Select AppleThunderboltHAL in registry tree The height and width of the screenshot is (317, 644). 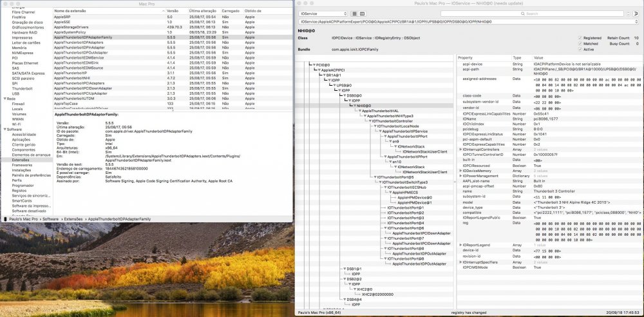tap(381, 111)
